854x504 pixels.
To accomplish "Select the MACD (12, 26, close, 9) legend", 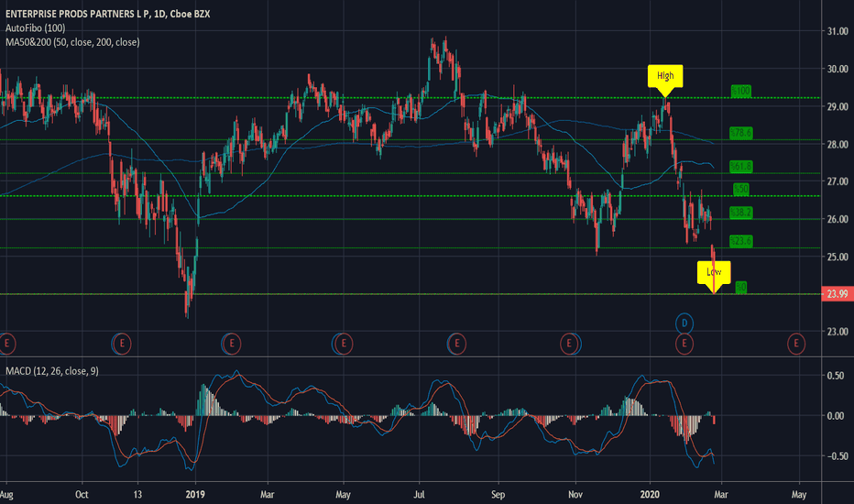I will [52, 371].
